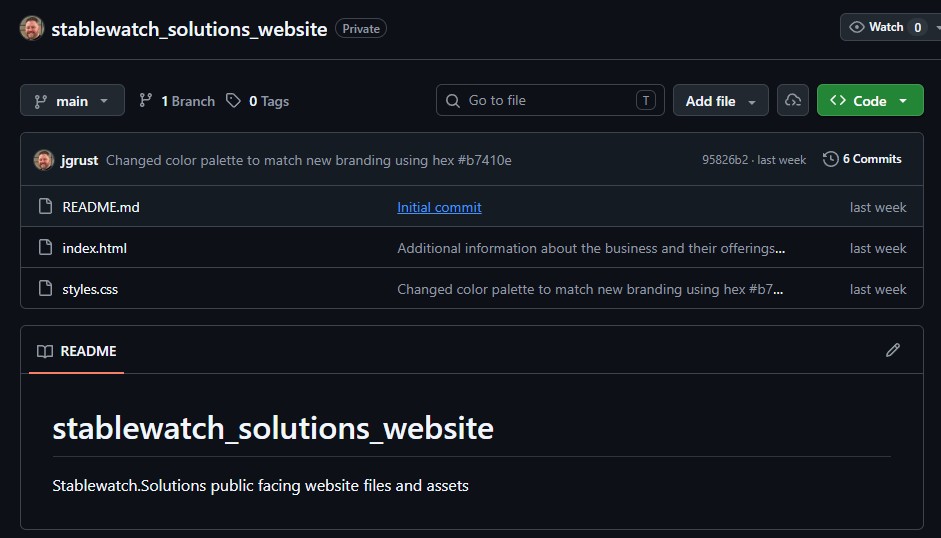
Task: Open the styles.css row commit message
Action: (x=590, y=289)
